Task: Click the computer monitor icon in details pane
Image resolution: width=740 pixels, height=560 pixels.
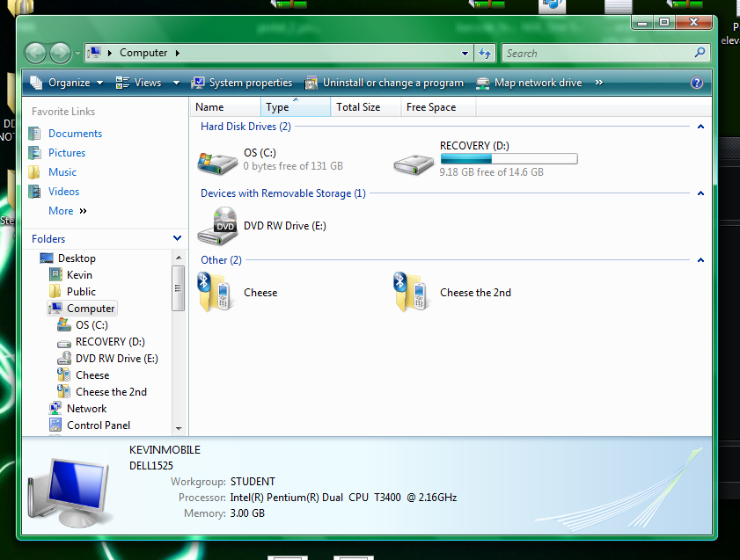Action: click(70, 492)
